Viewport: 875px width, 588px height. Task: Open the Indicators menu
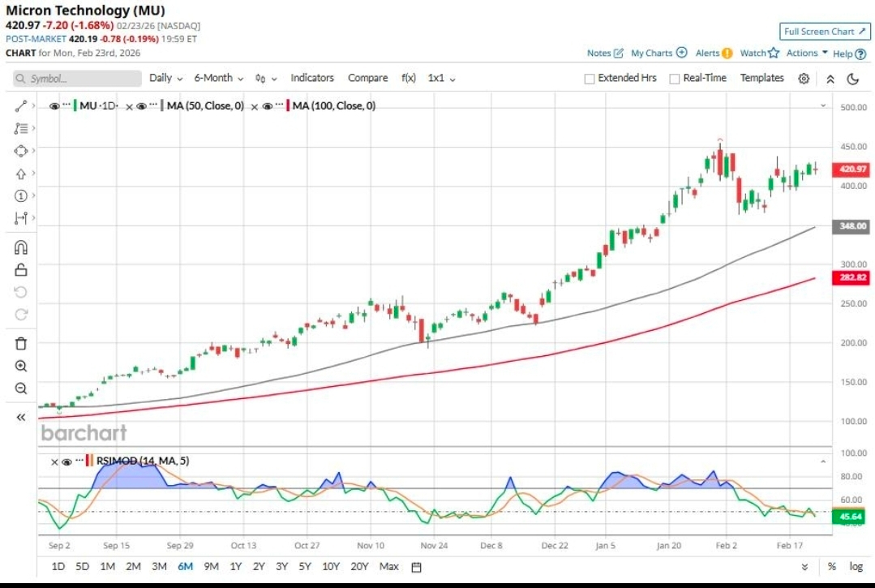coord(312,78)
